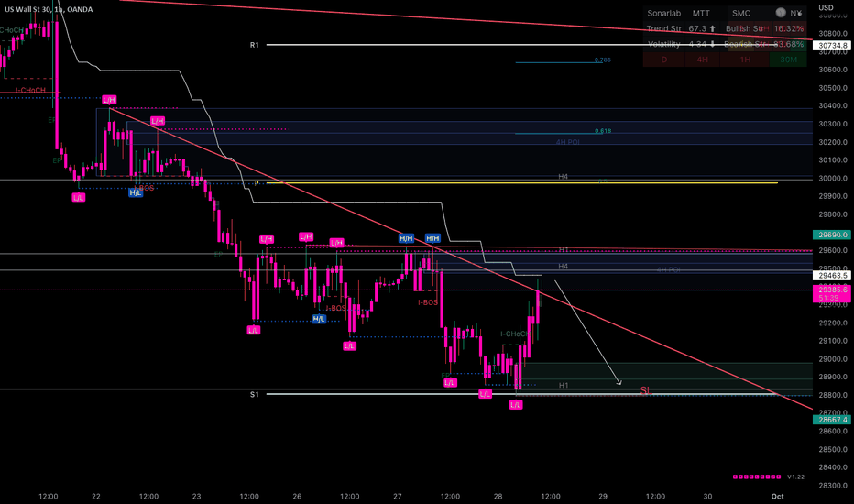The image size is (854, 504).
Task: Click the 29800.0 price axis label
Action: tap(833, 214)
